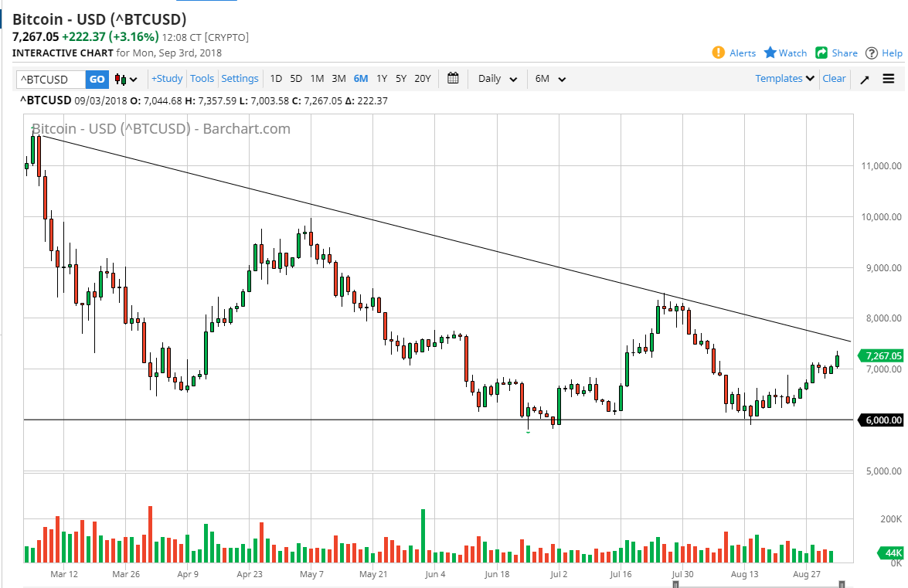Screen dimensions: 908x588
Task: Open Help via the question icon
Action: 872,53
